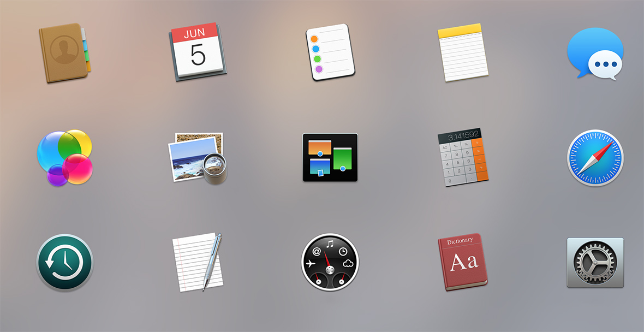This screenshot has height=332, width=644.
Task: Select the green clock icon for backups
Action: [x=64, y=262]
